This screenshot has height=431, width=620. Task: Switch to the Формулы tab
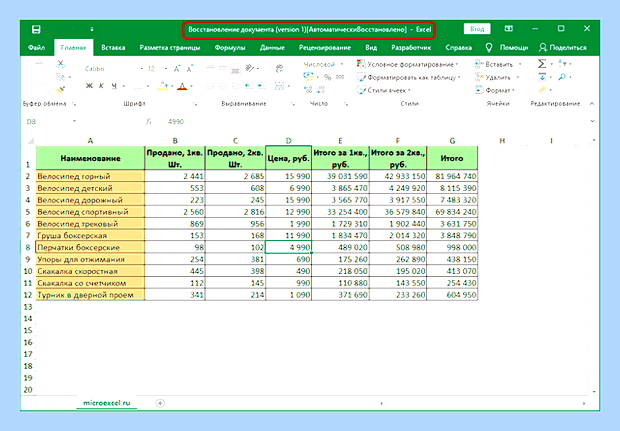coord(230,47)
